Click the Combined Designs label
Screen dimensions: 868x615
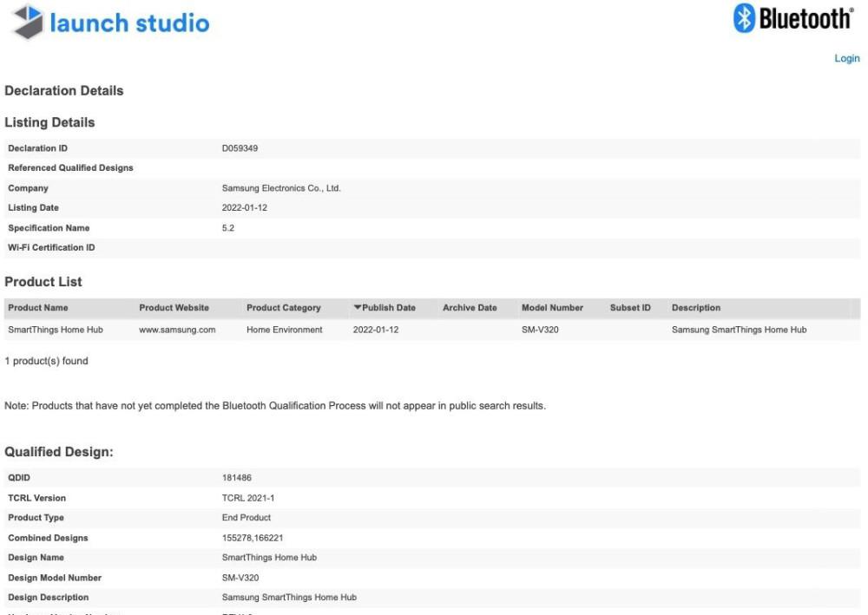click(48, 538)
